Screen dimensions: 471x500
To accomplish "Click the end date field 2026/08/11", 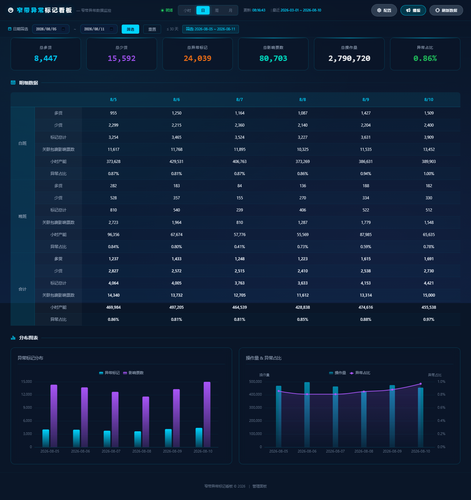I will pyautogui.click(x=99, y=29).
